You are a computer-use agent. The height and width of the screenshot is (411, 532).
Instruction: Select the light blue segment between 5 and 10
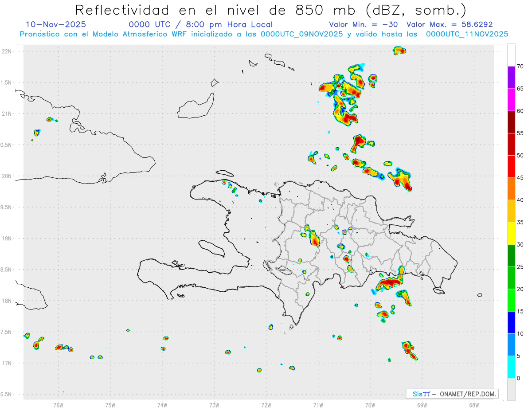pos(511,344)
